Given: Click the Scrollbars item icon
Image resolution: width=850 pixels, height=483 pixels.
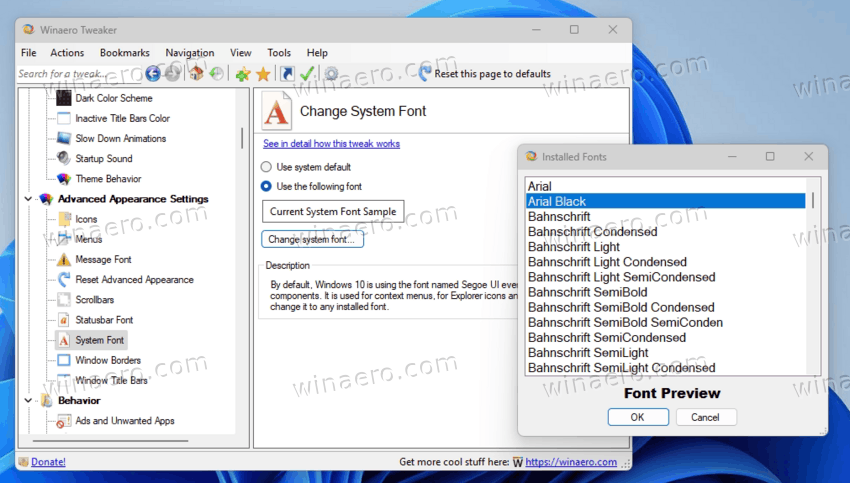Looking at the screenshot, I should (x=64, y=300).
